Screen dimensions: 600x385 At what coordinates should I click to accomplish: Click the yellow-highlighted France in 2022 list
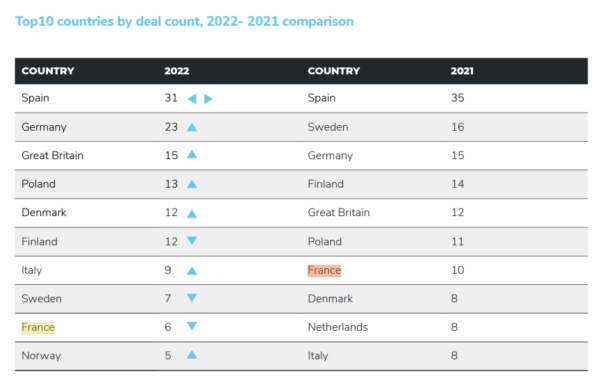(38, 327)
